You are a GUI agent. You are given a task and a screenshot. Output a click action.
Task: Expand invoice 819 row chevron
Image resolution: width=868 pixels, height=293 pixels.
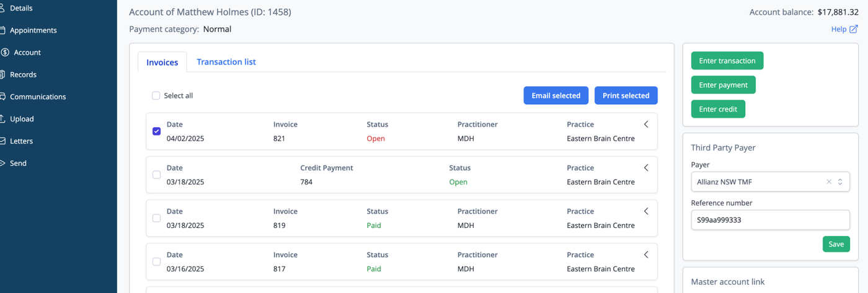[x=646, y=211]
